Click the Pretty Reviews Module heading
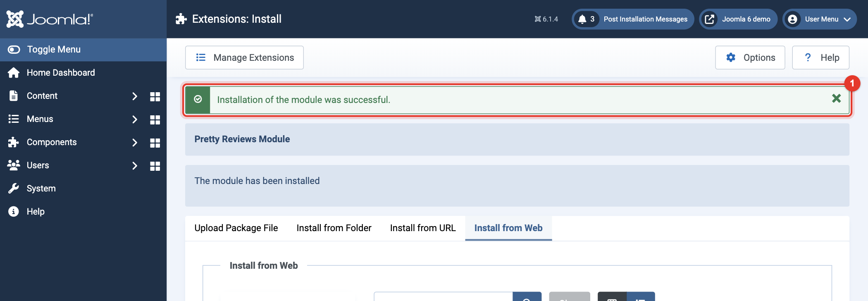868x301 pixels. coord(242,139)
